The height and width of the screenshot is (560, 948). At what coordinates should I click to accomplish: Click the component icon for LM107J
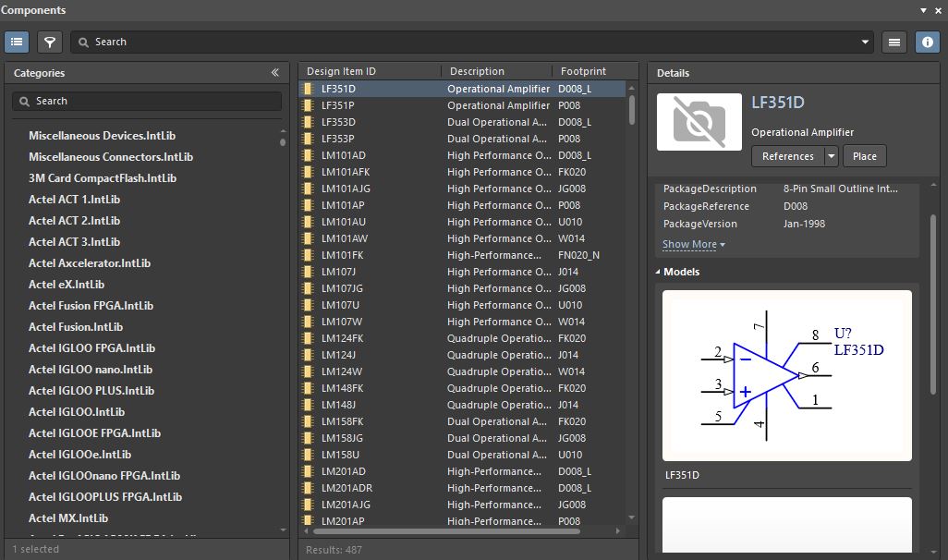pos(308,272)
